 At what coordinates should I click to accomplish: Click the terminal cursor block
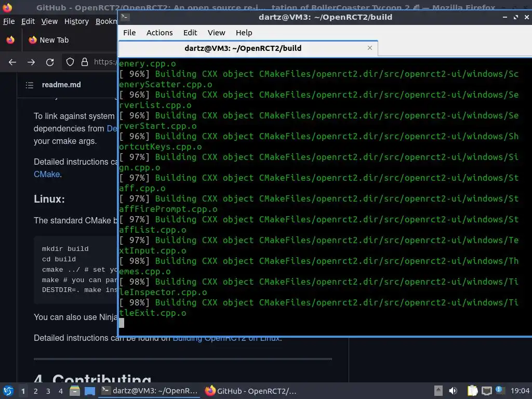click(x=122, y=323)
